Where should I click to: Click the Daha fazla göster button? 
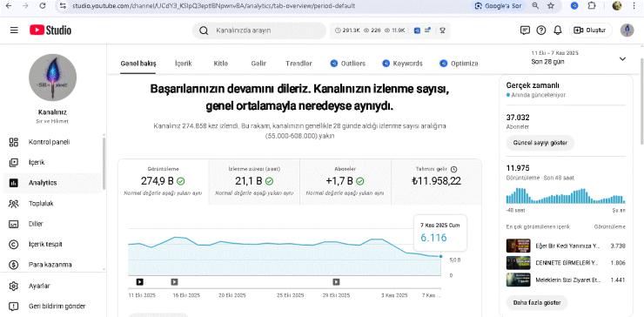coord(536,302)
